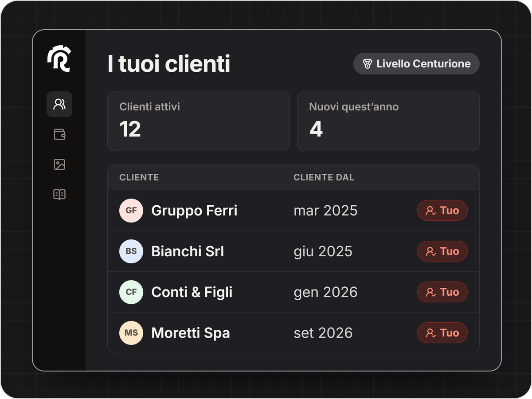Click the Livello Centurione badge

416,64
